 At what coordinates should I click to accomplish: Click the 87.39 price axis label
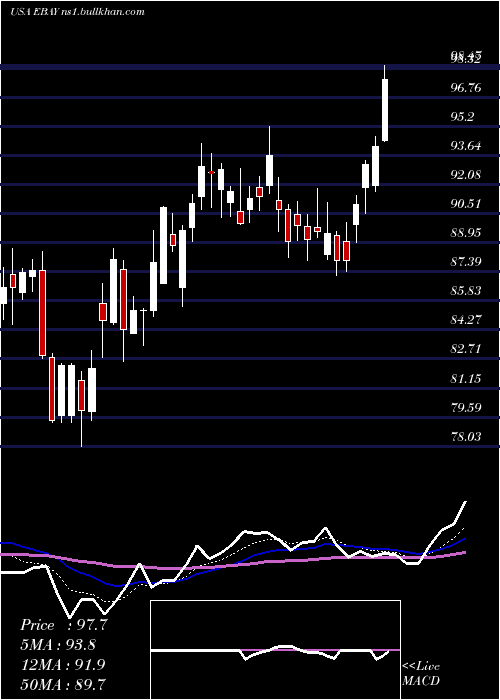(466, 261)
